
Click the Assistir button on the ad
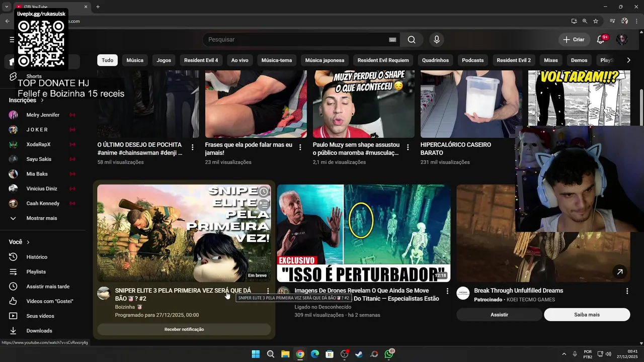pyautogui.click(x=500, y=315)
